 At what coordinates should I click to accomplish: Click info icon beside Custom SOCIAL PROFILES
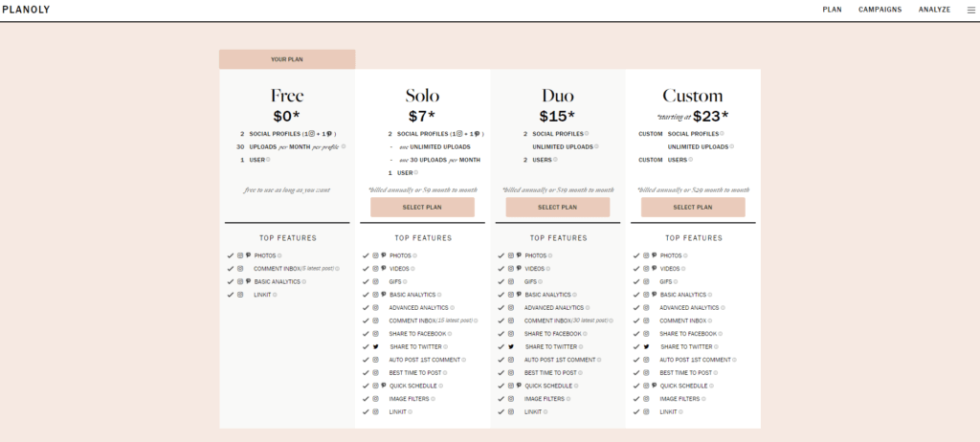pyautogui.click(x=722, y=133)
